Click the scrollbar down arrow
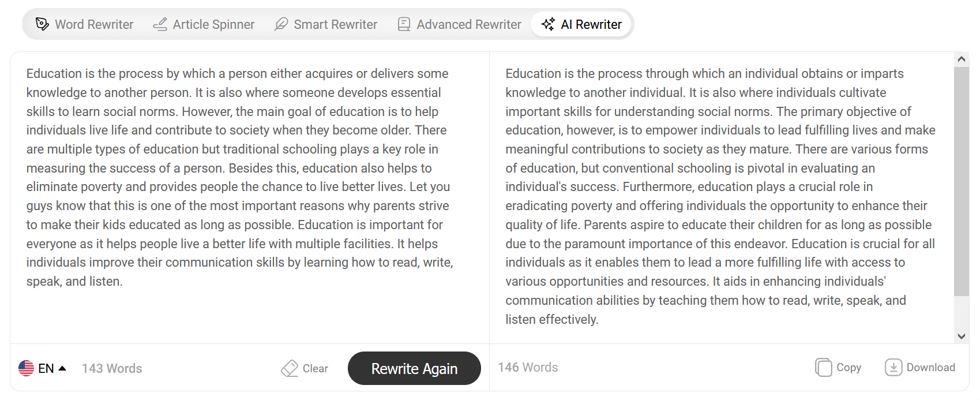 pos(962,336)
